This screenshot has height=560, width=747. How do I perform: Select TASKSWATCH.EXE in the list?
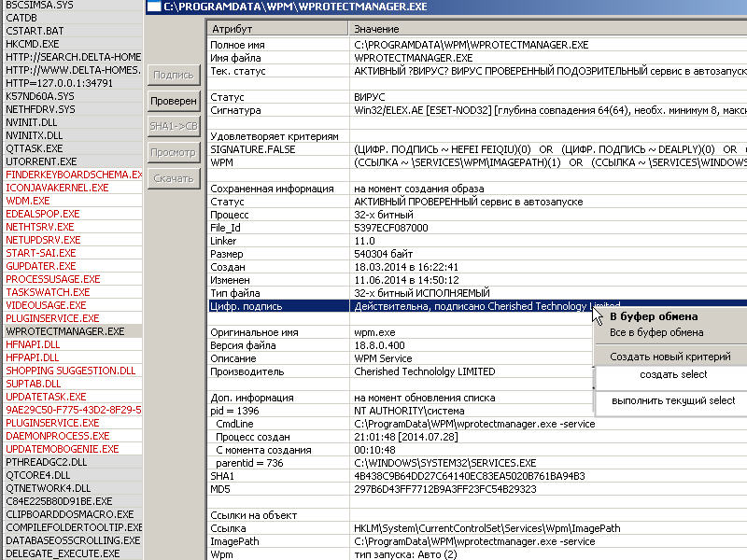click(48, 292)
